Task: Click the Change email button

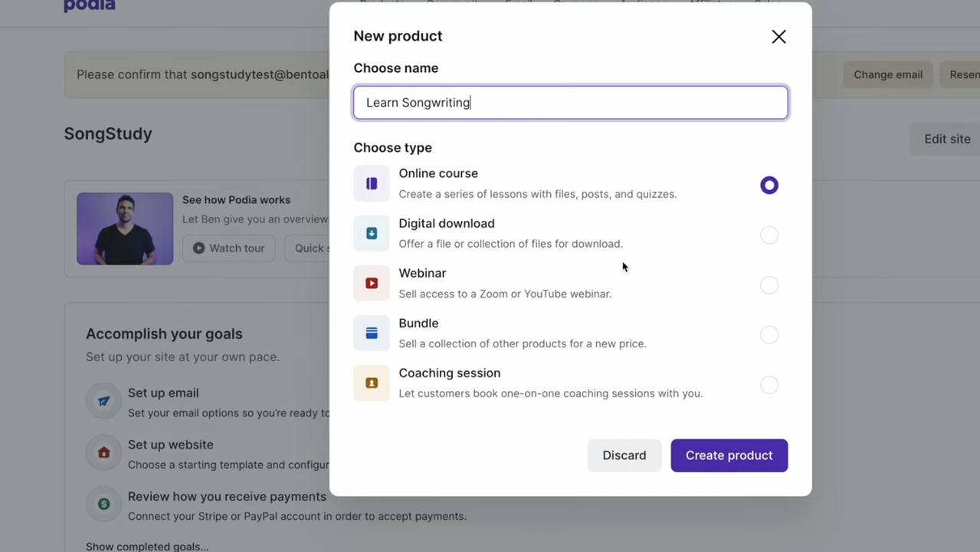Action: coord(887,75)
